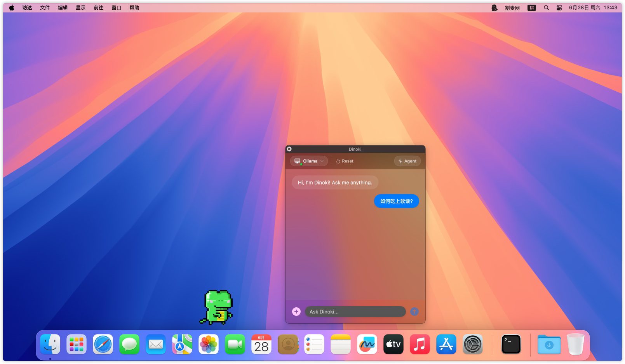Click the green pixel dinosaur pet
This screenshot has height=364, width=625.
(x=217, y=307)
